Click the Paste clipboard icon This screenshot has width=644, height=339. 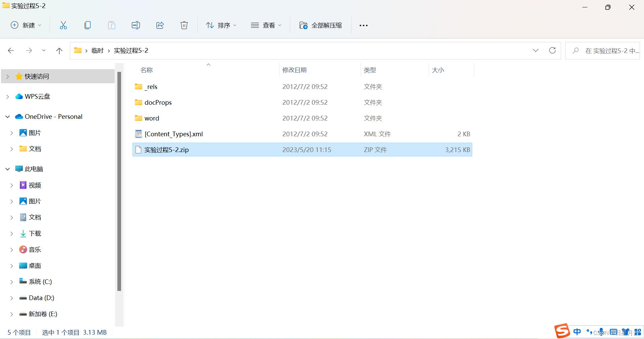112,25
